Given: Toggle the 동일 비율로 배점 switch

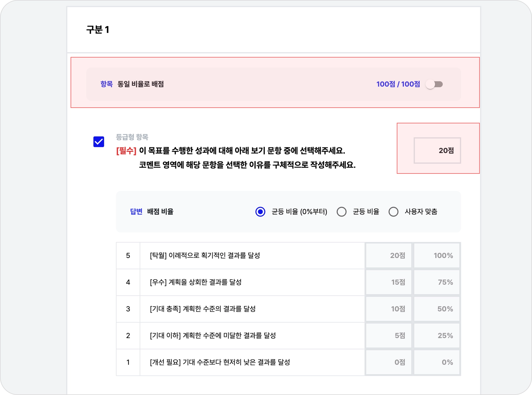Looking at the screenshot, I should click(434, 85).
